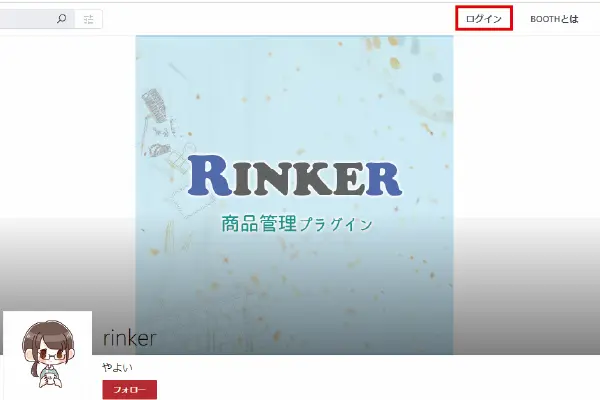This screenshot has height=400, width=600.
Task: Click the やよい owner name
Action: pos(117,367)
